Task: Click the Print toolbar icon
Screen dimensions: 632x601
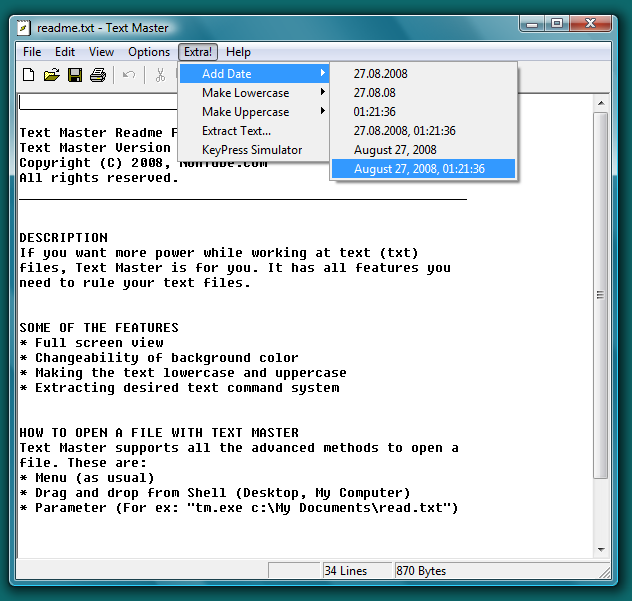Action: pos(98,75)
